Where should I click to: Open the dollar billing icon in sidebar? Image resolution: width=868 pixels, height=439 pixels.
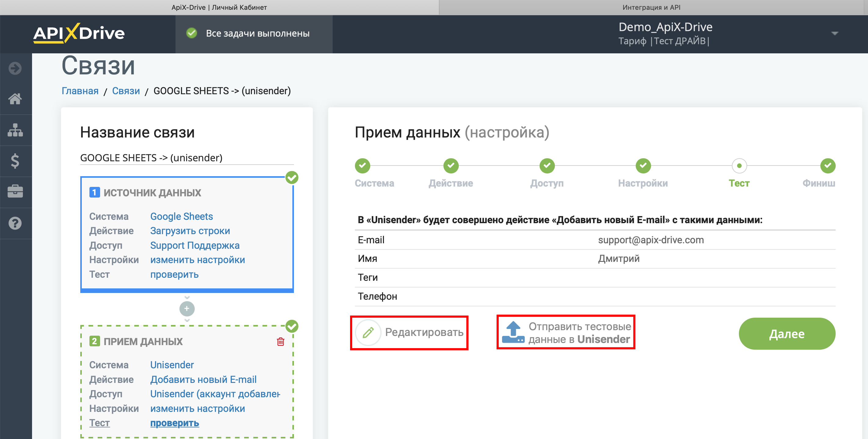[15, 161]
